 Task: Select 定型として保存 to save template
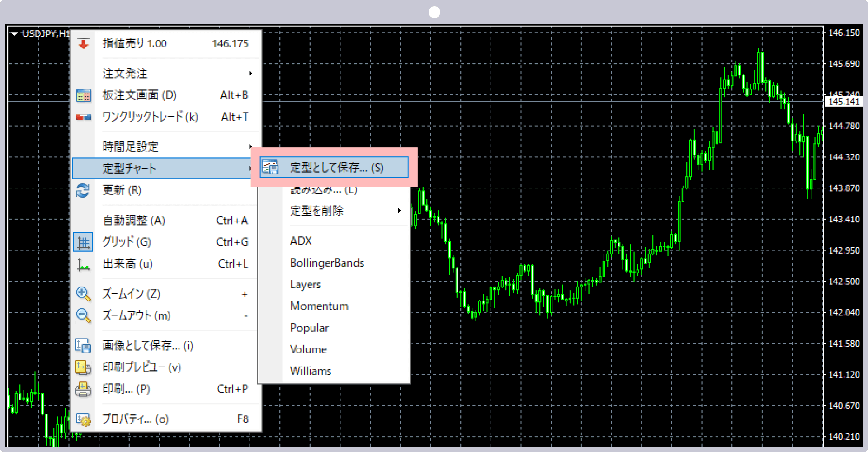[336, 167]
